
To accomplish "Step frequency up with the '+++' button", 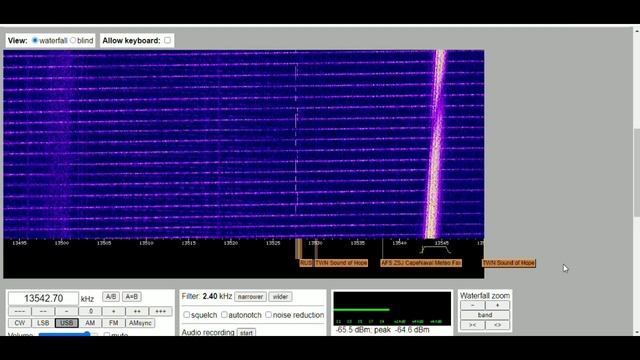I will pyautogui.click(x=160, y=311).
